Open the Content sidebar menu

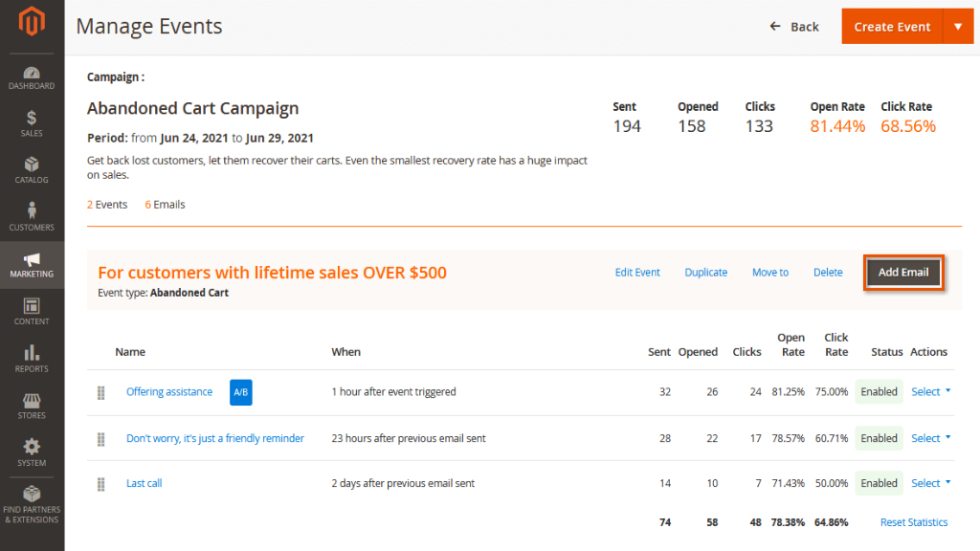[32, 312]
